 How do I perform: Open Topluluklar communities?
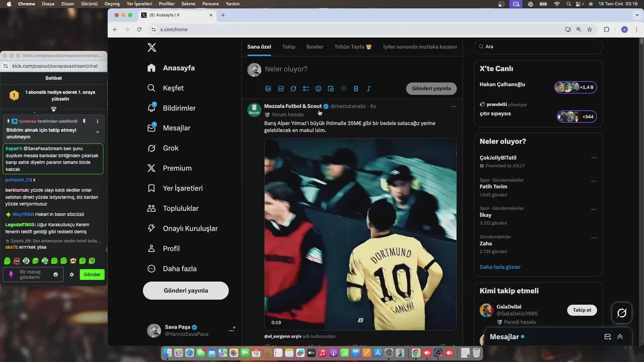[x=173, y=209]
